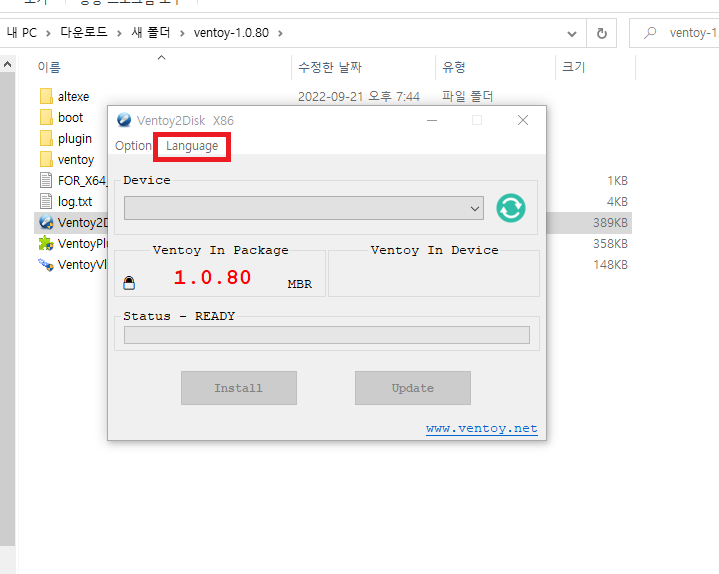Select the FOR_X64 text file icon
Screen dimensions: 719x574
point(46,180)
